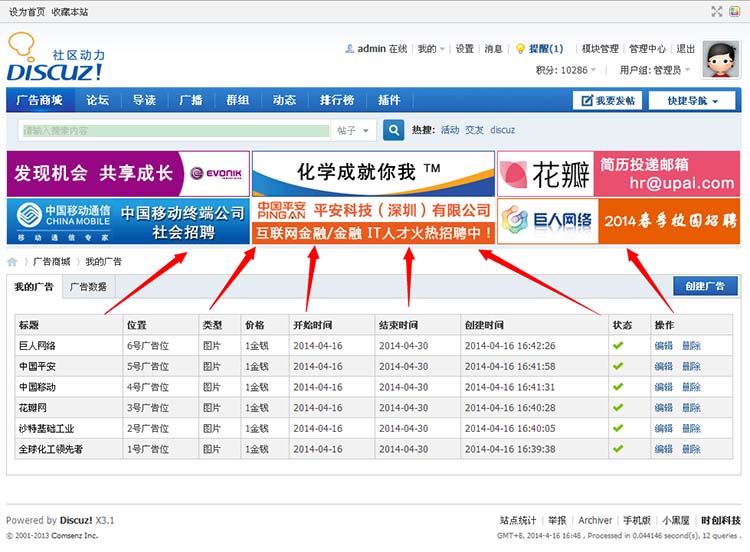Open 模块管理 link
Viewport: 750px width, 552px height.
tap(600, 49)
